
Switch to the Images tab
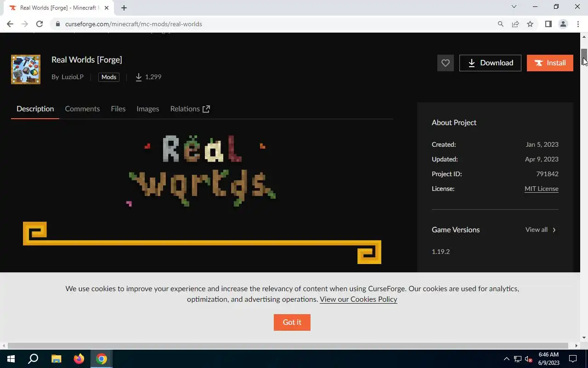click(147, 109)
